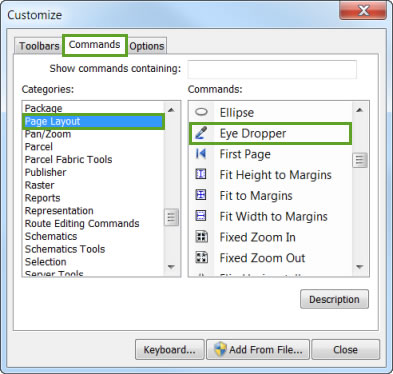Choose Parcel Fabric Tools category
This screenshot has width=393, height=374.
[68, 159]
